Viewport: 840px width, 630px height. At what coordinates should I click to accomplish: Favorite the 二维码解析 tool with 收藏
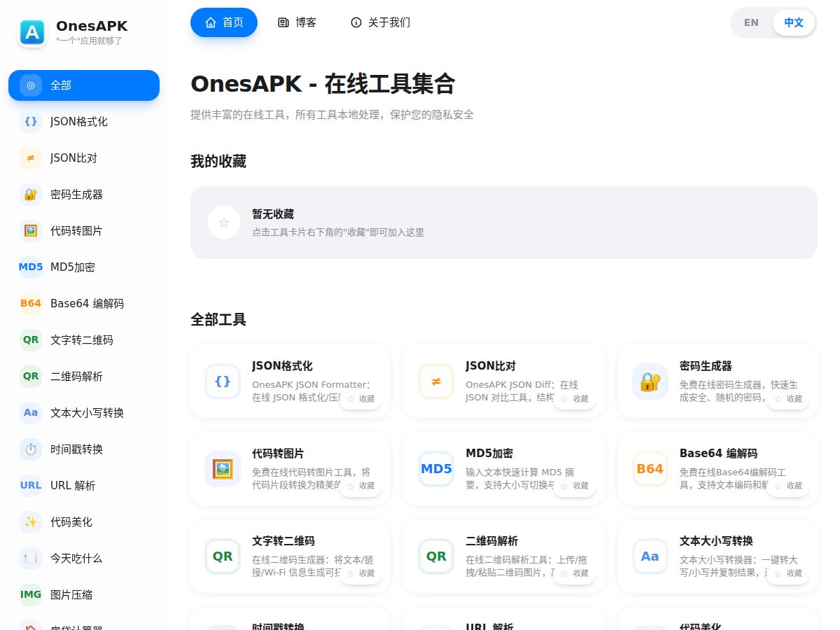pyautogui.click(x=575, y=573)
